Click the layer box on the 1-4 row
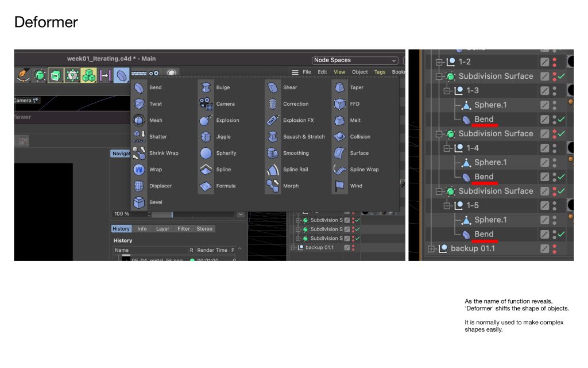 pos(545,148)
